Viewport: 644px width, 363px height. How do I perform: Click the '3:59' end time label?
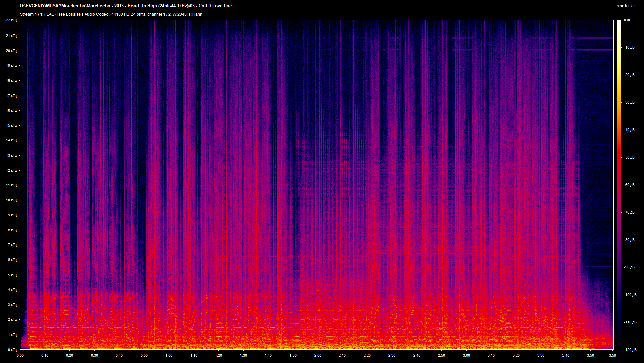613,355
